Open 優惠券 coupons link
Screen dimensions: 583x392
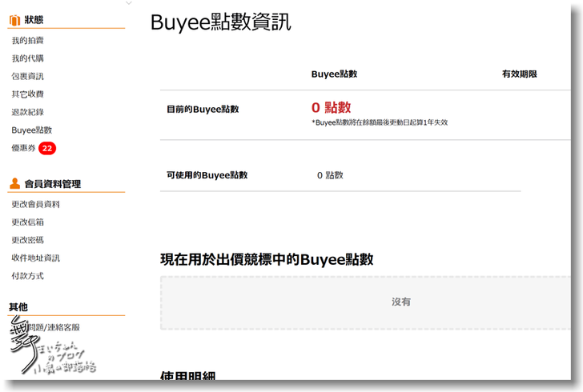pos(23,148)
